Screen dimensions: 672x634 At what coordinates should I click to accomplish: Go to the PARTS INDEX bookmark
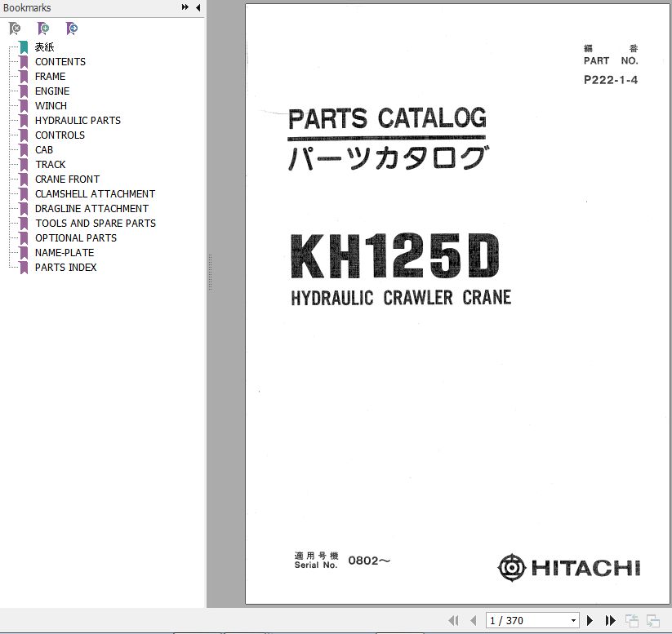(66, 268)
